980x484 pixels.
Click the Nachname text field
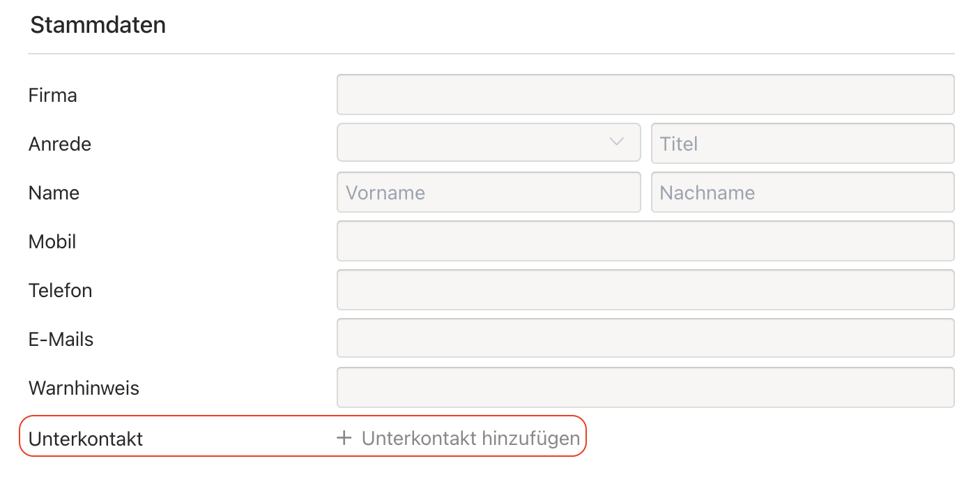point(802,192)
